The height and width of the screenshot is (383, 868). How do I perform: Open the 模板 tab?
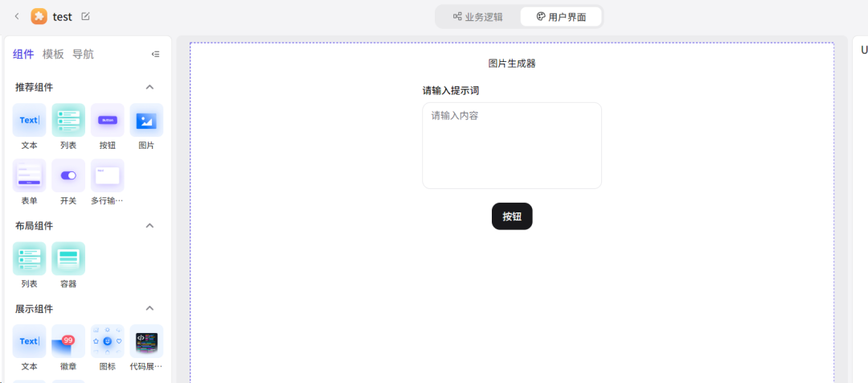tap(53, 55)
